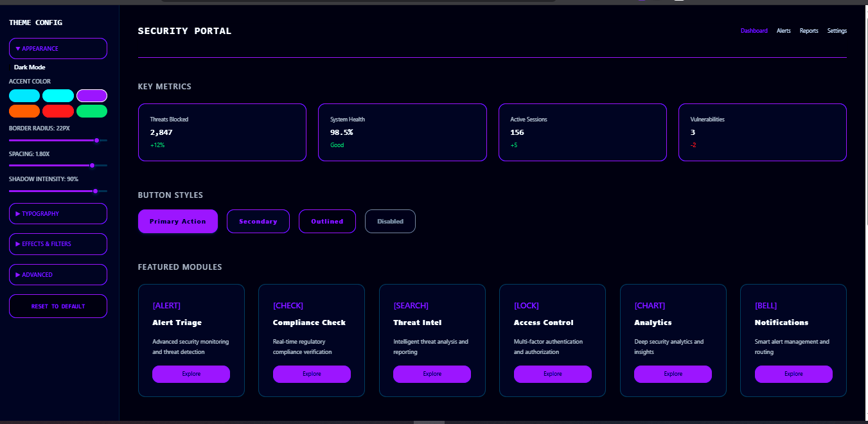Select the Active Sessions metric card

(x=582, y=132)
